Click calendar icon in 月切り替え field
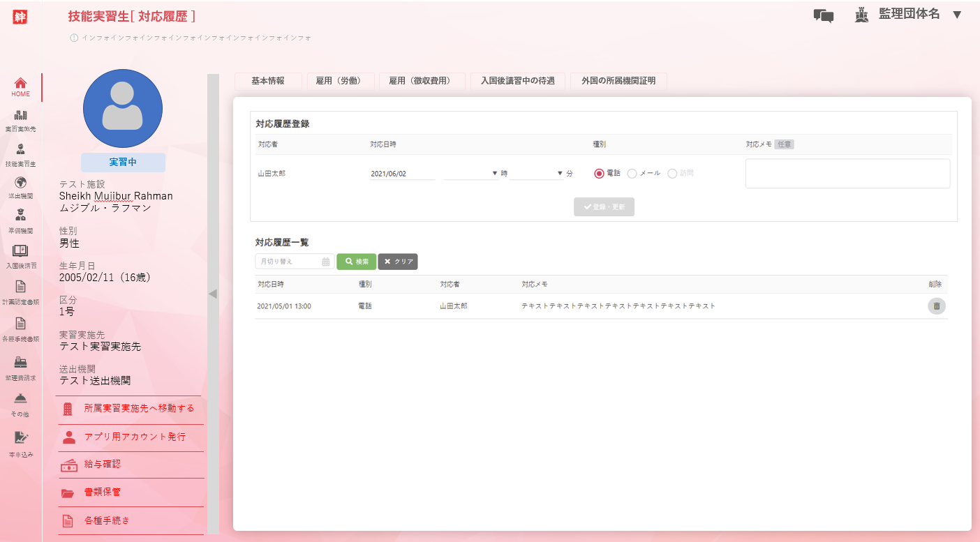Image resolution: width=980 pixels, height=542 pixels. click(x=326, y=262)
